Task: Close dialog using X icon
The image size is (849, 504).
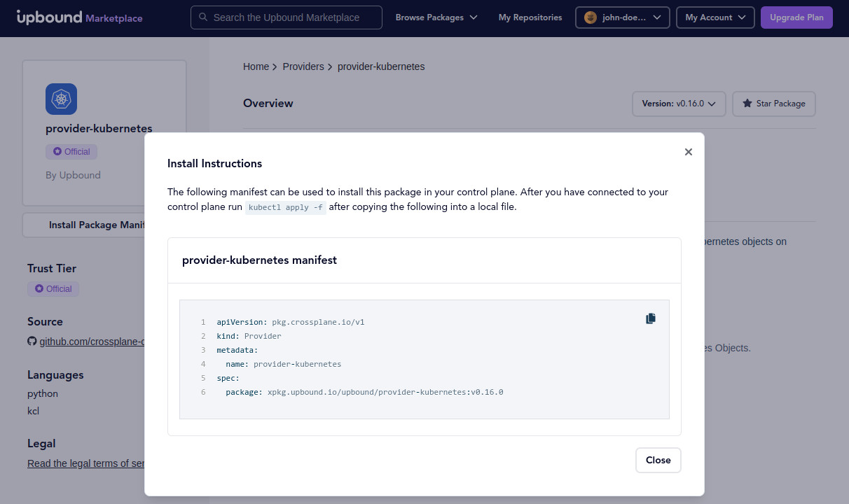Action: [x=688, y=152]
